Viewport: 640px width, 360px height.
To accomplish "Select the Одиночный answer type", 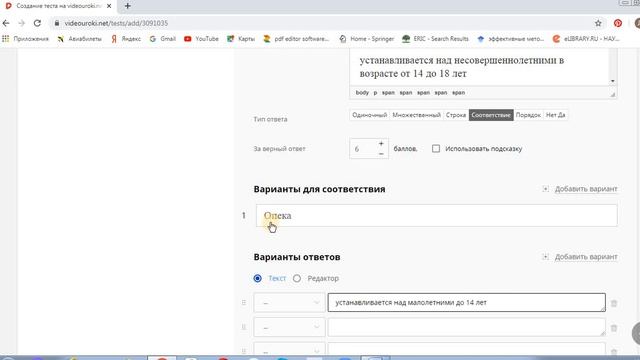I will (x=369, y=115).
